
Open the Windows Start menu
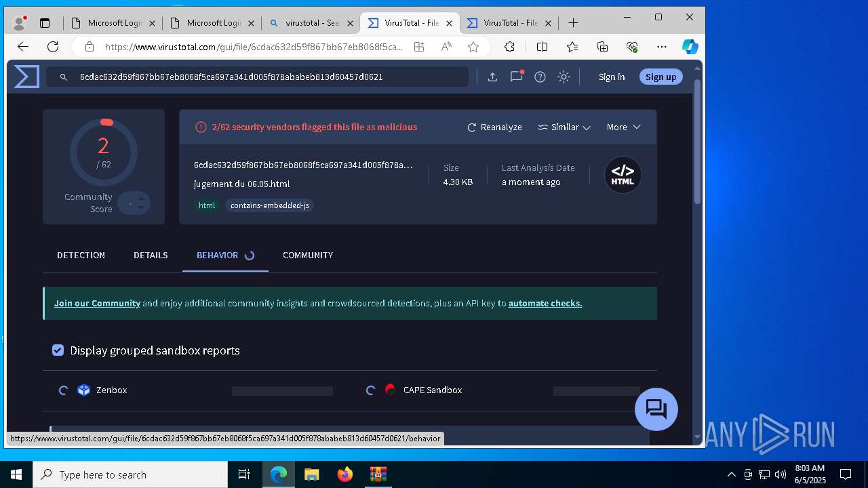(16, 474)
